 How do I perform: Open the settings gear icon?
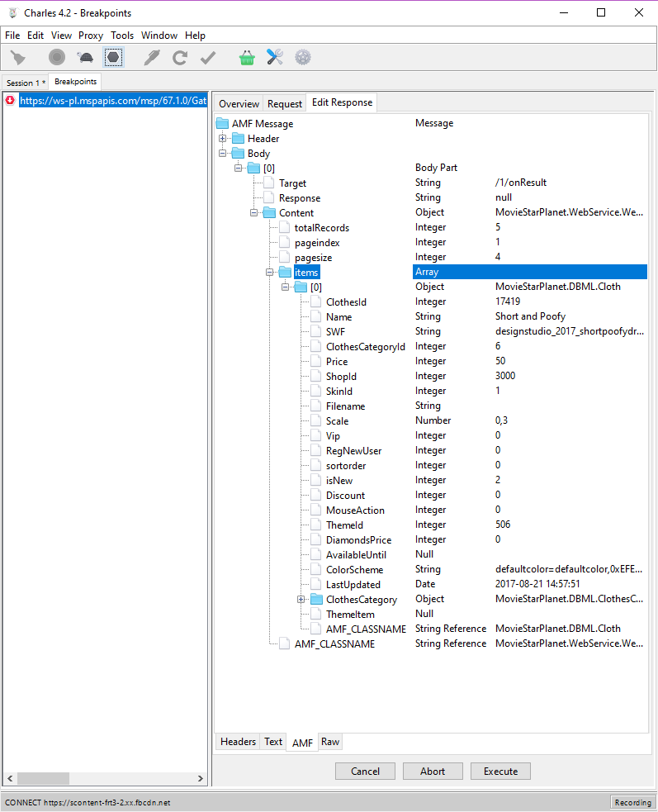303,57
